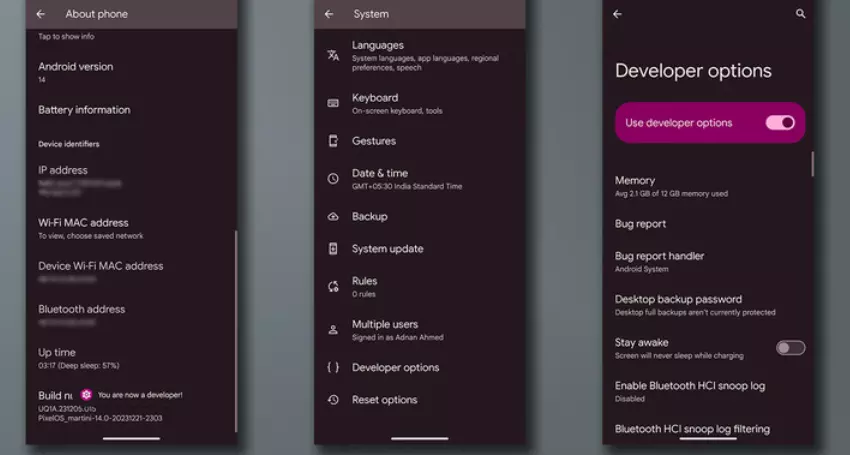
Task: Open Backup settings
Action: coord(420,216)
